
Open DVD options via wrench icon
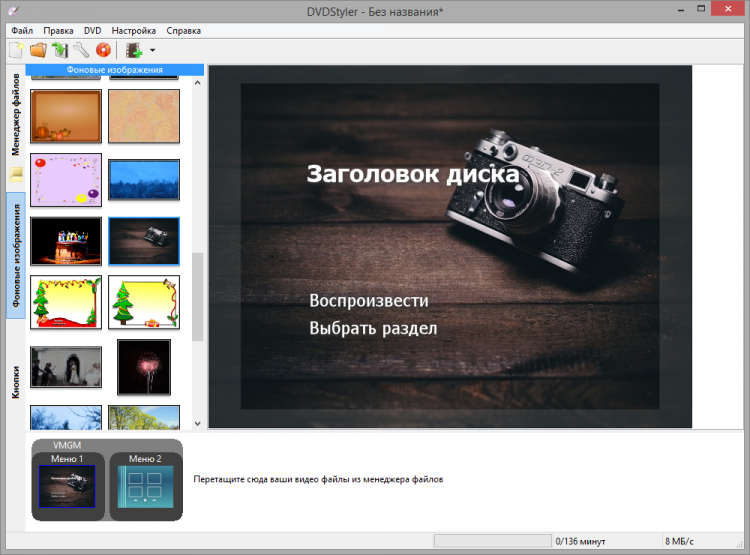(x=81, y=50)
